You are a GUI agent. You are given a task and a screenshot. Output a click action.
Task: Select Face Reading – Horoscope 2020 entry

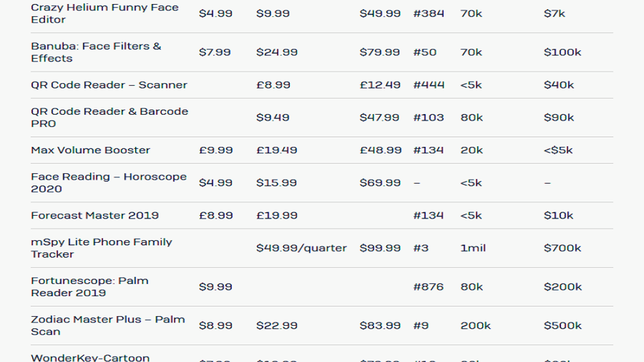(109, 183)
